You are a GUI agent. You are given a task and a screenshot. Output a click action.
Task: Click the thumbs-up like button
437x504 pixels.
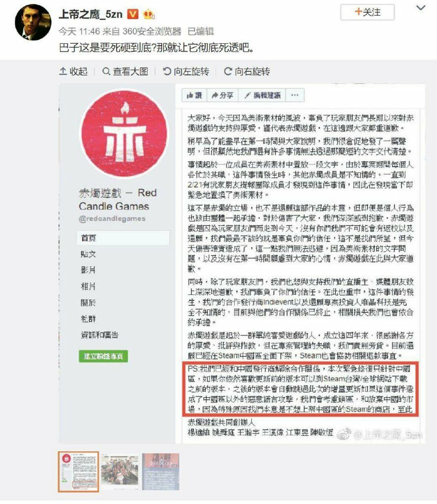click(194, 95)
